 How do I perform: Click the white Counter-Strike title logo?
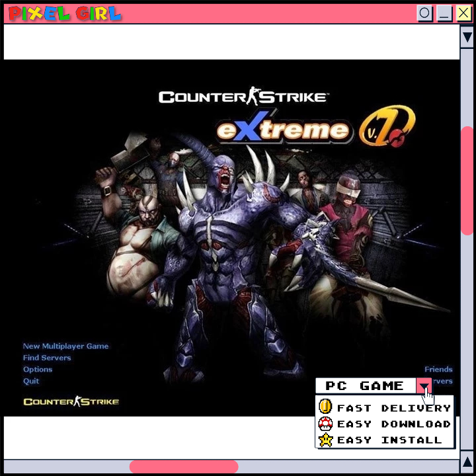pyautogui.click(x=243, y=97)
